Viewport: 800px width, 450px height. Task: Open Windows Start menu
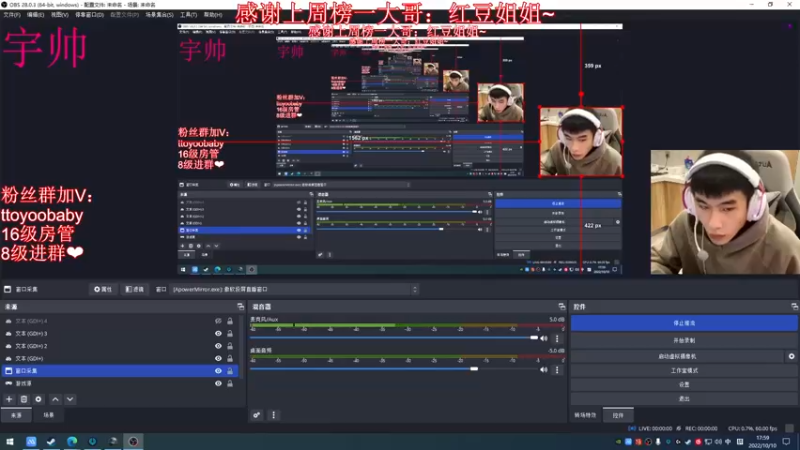click(x=10, y=441)
